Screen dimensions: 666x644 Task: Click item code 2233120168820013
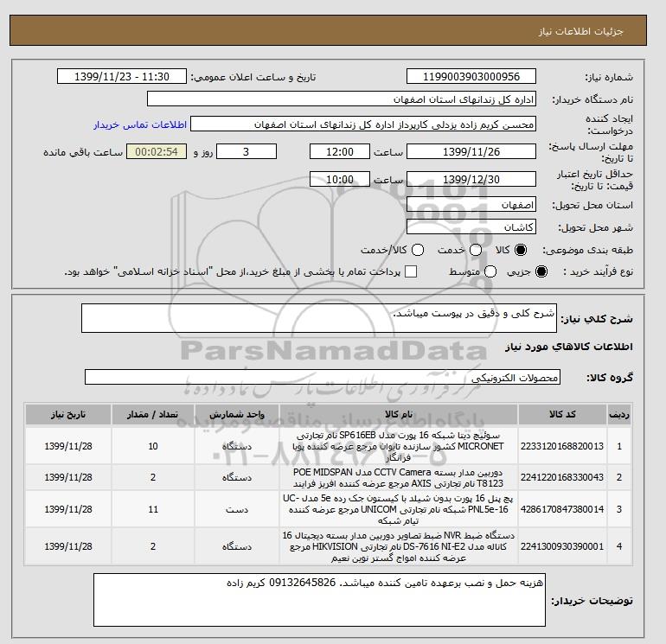(x=562, y=446)
